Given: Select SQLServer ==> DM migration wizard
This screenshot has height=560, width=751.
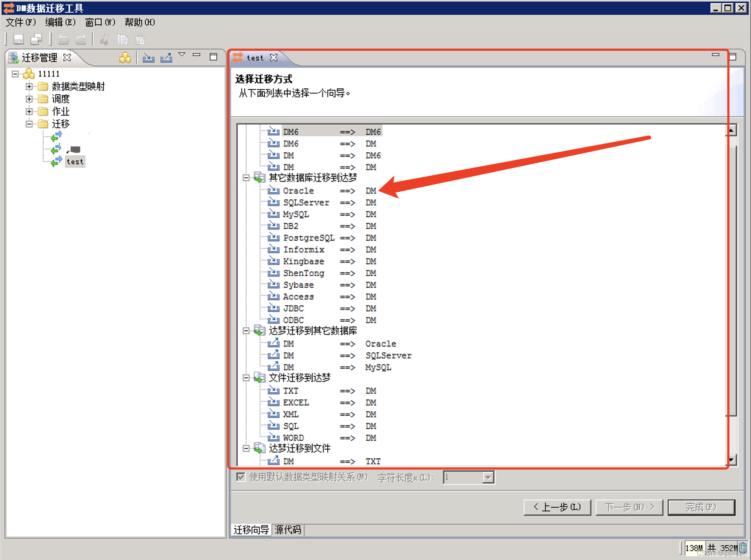Looking at the screenshot, I should pyautogui.click(x=322, y=203).
